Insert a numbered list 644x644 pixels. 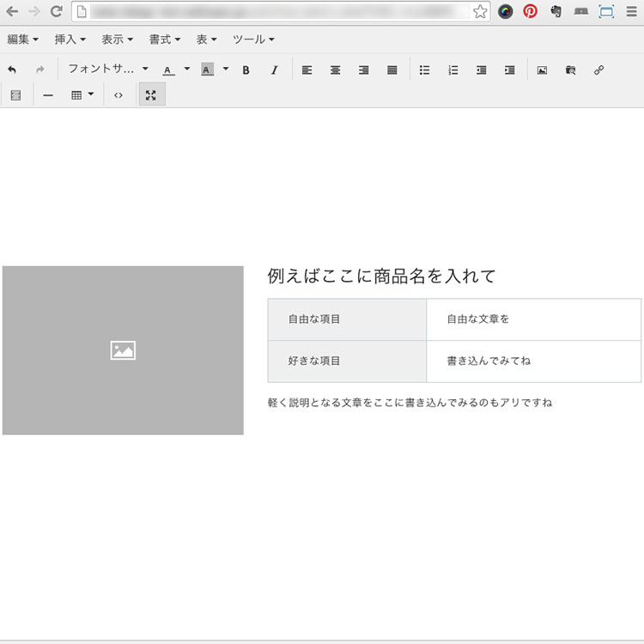pos(453,70)
